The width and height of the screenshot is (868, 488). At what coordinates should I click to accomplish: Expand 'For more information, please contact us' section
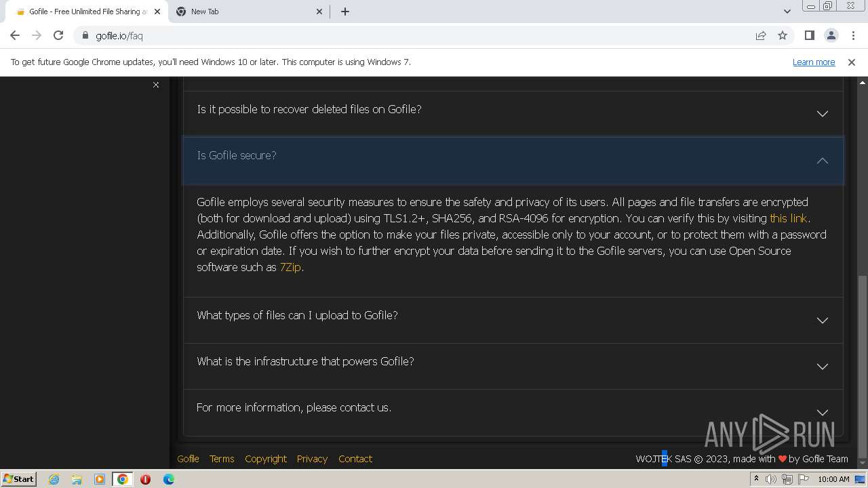pyautogui.click(x=513, y=412)
